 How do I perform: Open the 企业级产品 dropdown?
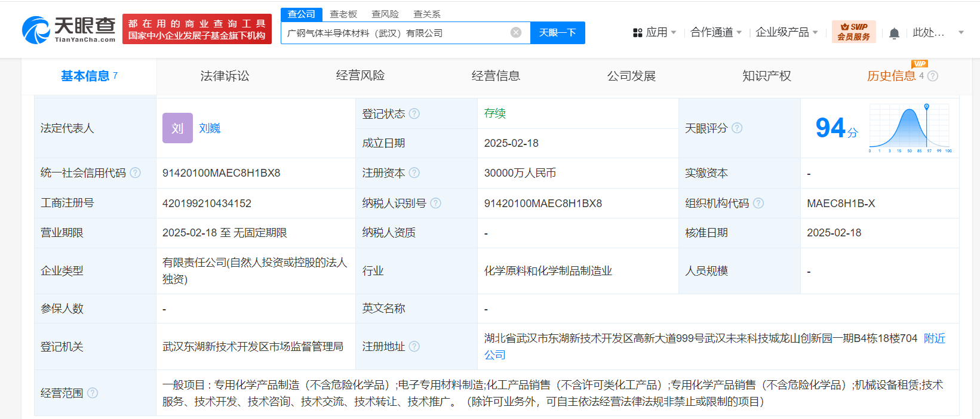click(786, 32)
